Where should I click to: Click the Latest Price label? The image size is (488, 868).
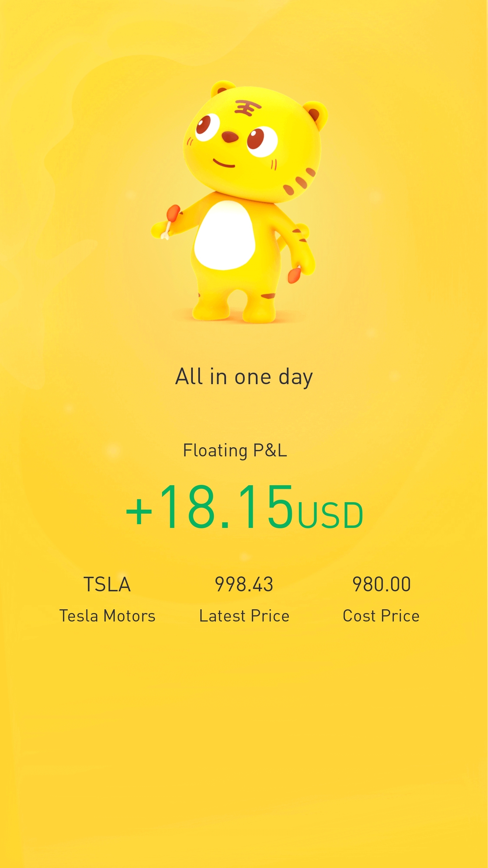pos(244,616)
